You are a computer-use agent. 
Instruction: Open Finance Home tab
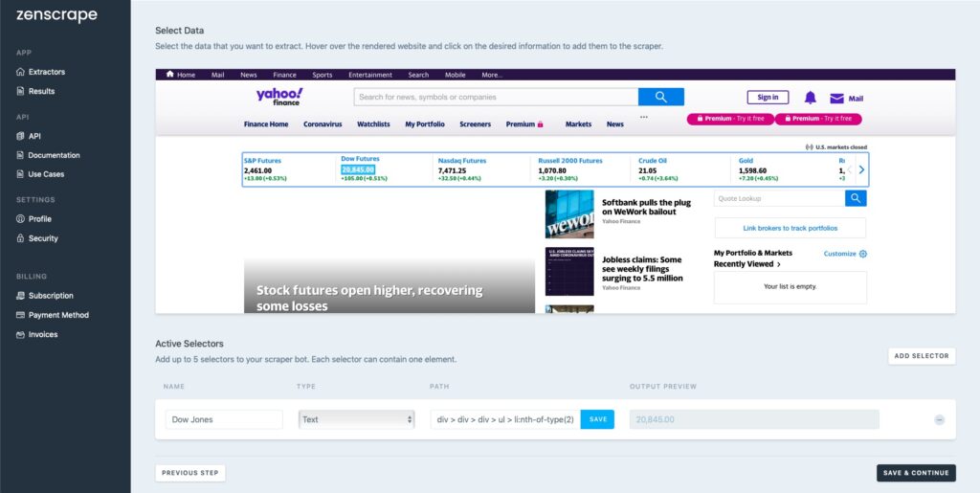(266, 124)
